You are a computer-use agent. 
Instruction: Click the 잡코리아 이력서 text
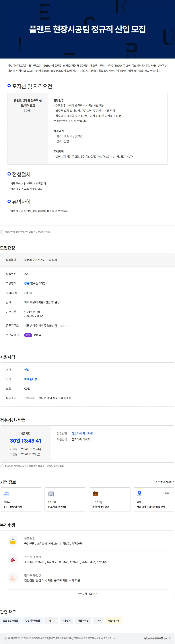click(81, 439)
